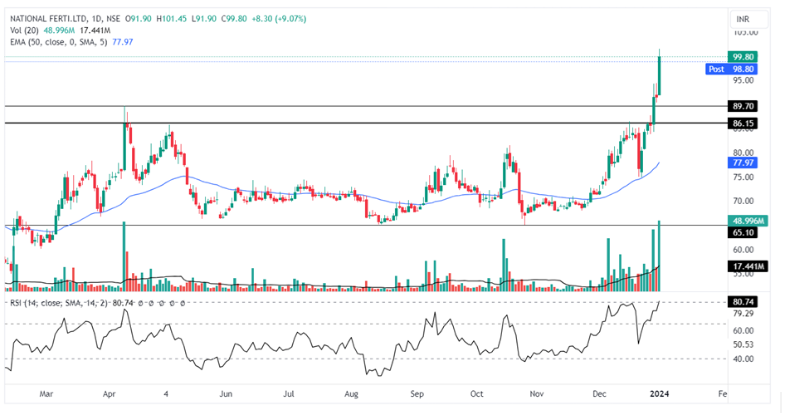Viewport: 788px width, 417px height.
Task: Click the 99.80 current price label
Action: pos(743,57)
